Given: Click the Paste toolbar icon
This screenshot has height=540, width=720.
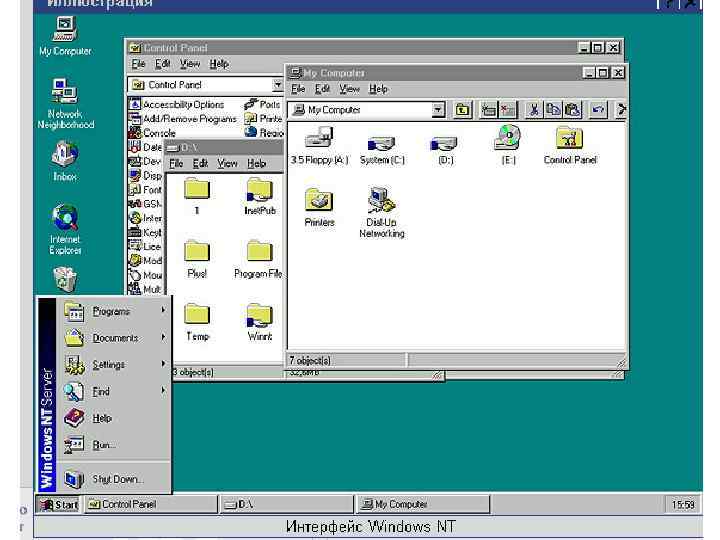Looking at the screenshot, I should tap(572, 110).
